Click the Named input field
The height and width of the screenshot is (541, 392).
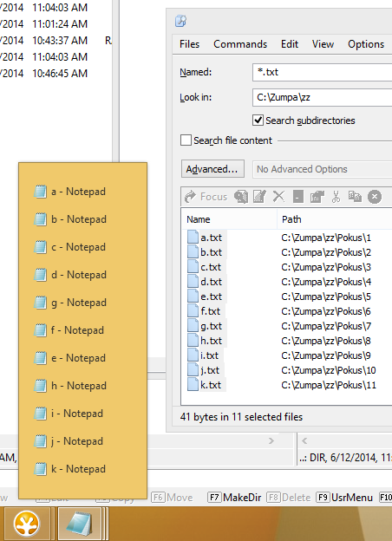pyautogui.click(x=323, y=72)
